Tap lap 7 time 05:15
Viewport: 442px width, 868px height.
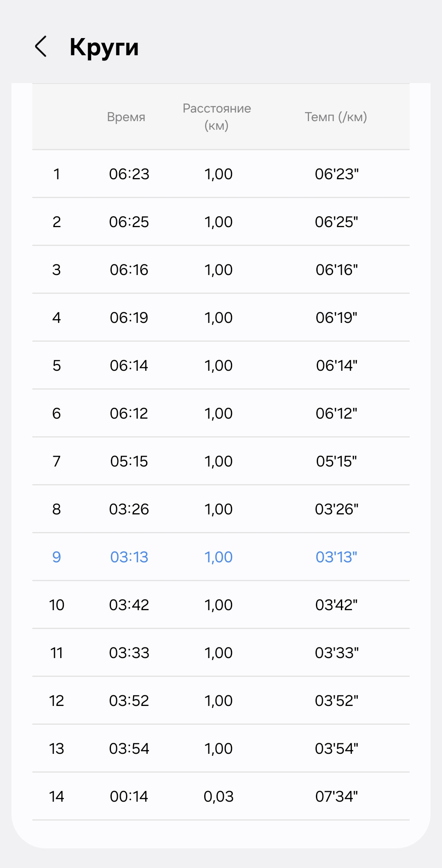(x=129, y=461)
